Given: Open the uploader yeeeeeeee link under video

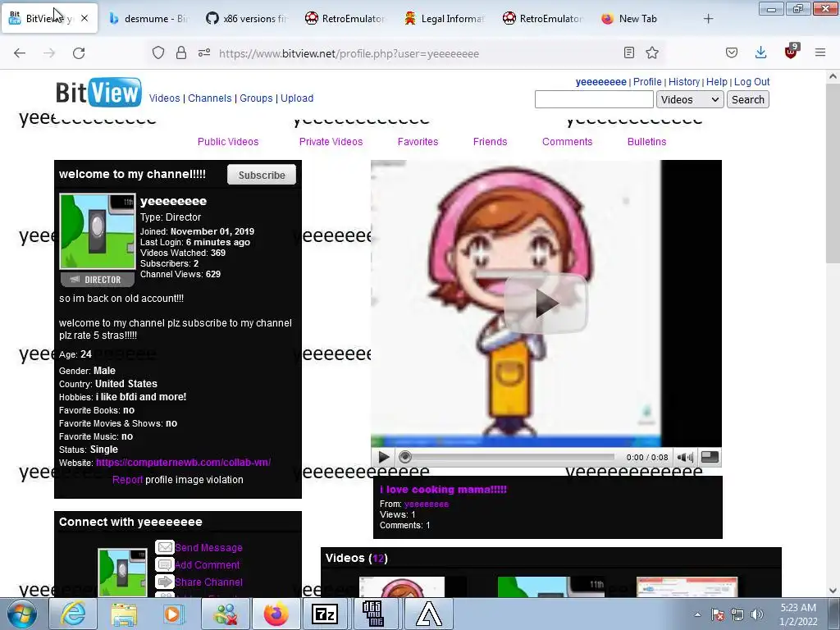Looking at the screenshot, I should tap(427, 504).
